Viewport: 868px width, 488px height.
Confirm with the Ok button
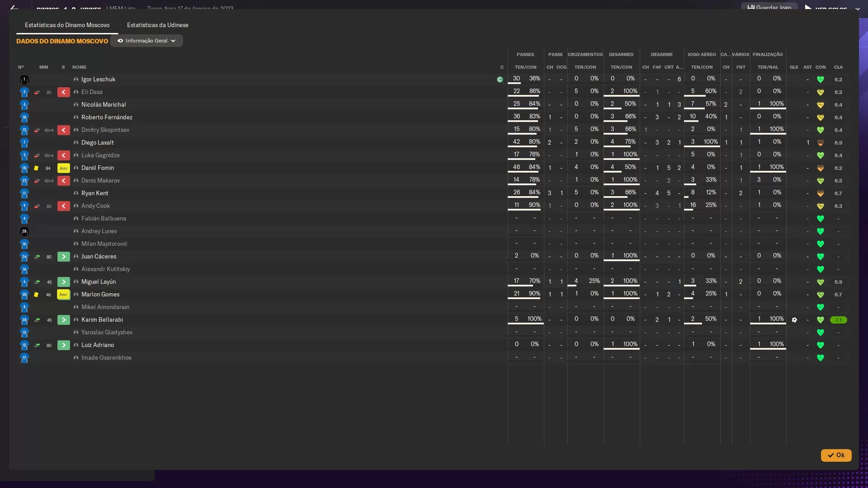[836, 455]
